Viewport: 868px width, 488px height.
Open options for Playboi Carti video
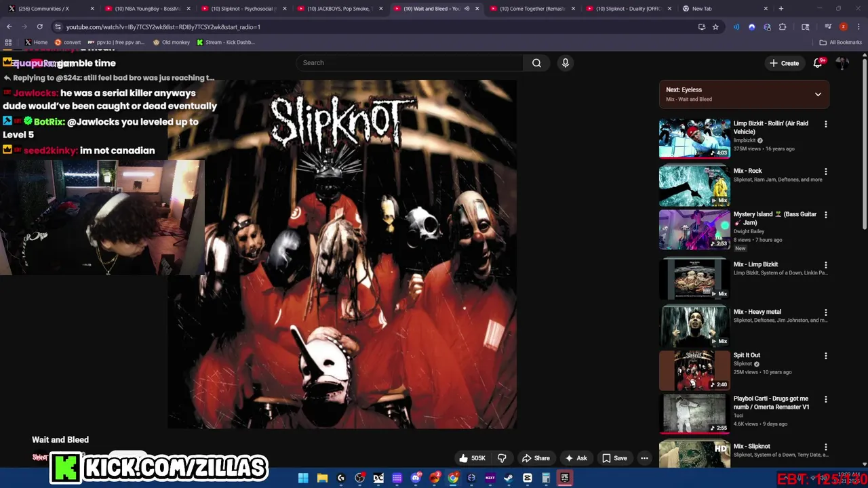[825, 399]
